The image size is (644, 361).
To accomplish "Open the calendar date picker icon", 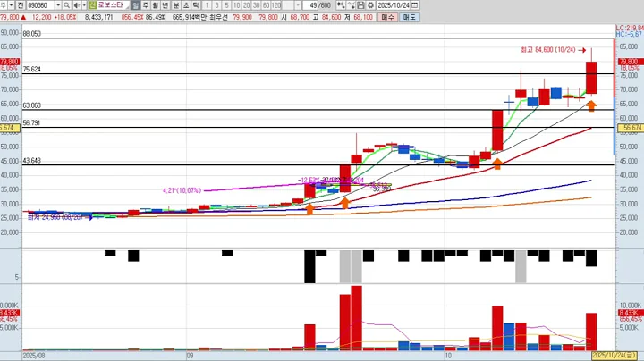I will click(x=415, y=5).
